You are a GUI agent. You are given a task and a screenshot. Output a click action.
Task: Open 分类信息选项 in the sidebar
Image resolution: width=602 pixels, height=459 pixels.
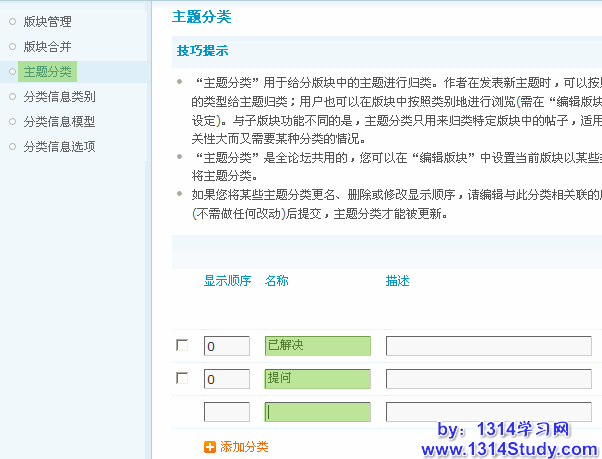point(59,146)
